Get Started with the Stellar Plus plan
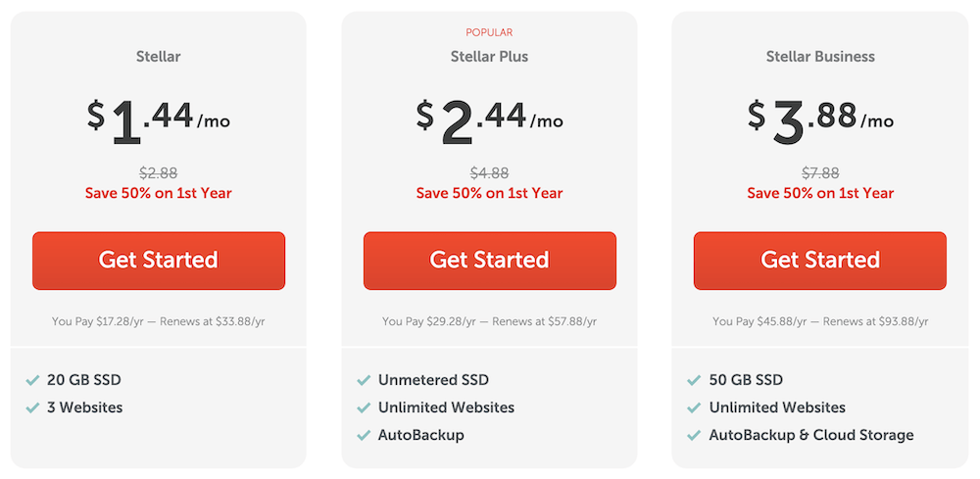The height and width of the screenshot is (479, 980). pyautogui.click(x=489, y=261)
